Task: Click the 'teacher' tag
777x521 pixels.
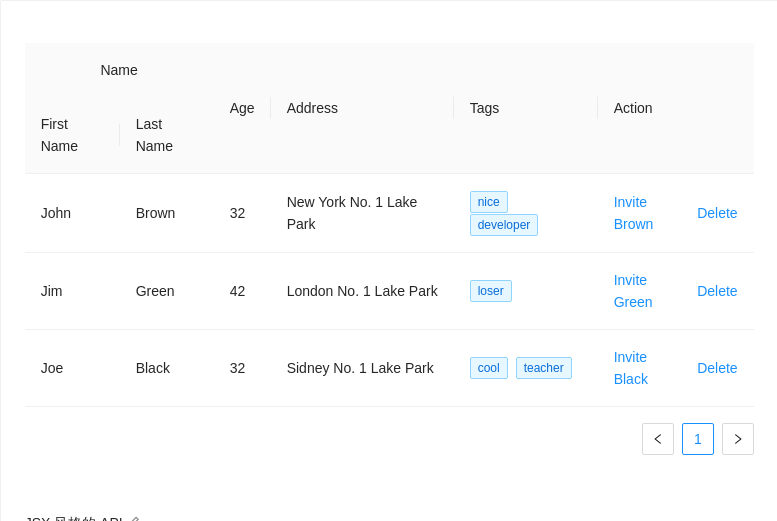Action: pyautogui.click(x=543, y=368)
